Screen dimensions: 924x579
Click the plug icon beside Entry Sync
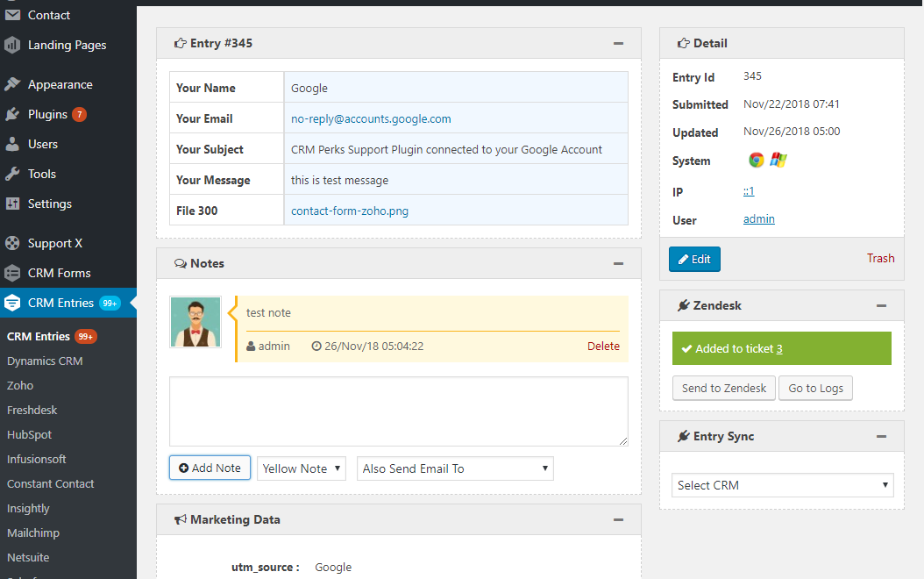pos(684,436)
